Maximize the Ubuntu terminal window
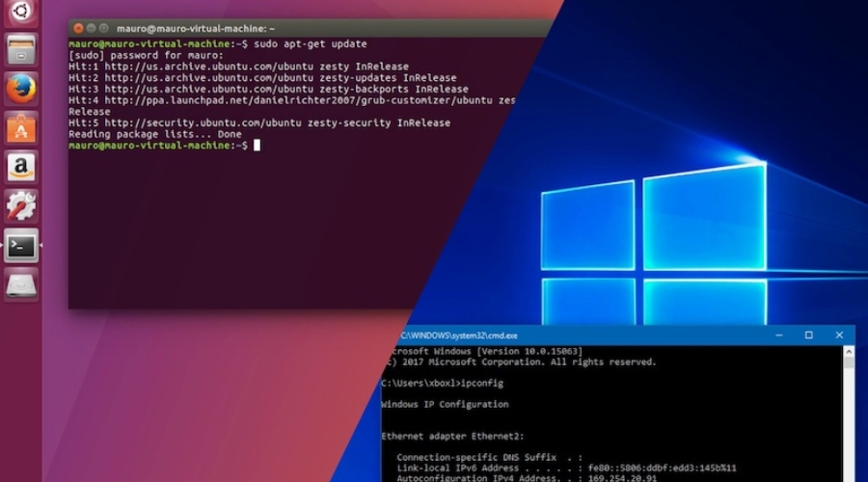The image size is (868, 482). (x=105, y=29)
